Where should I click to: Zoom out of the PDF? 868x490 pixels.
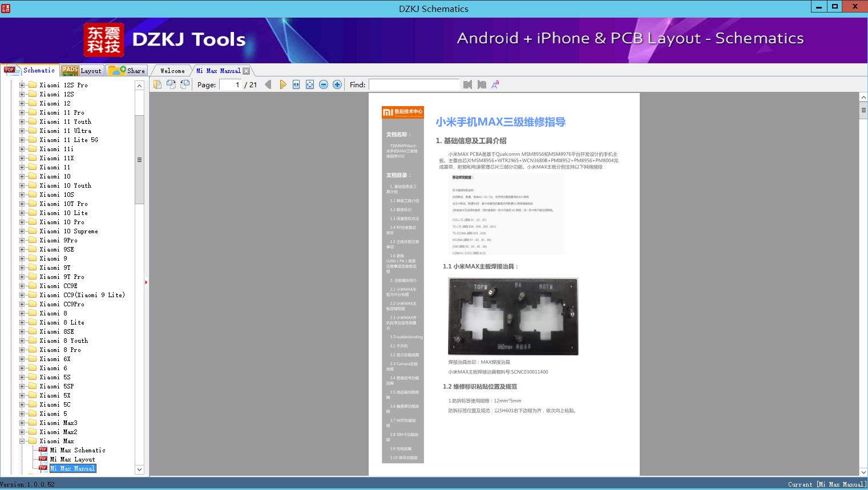coord(324,84)
